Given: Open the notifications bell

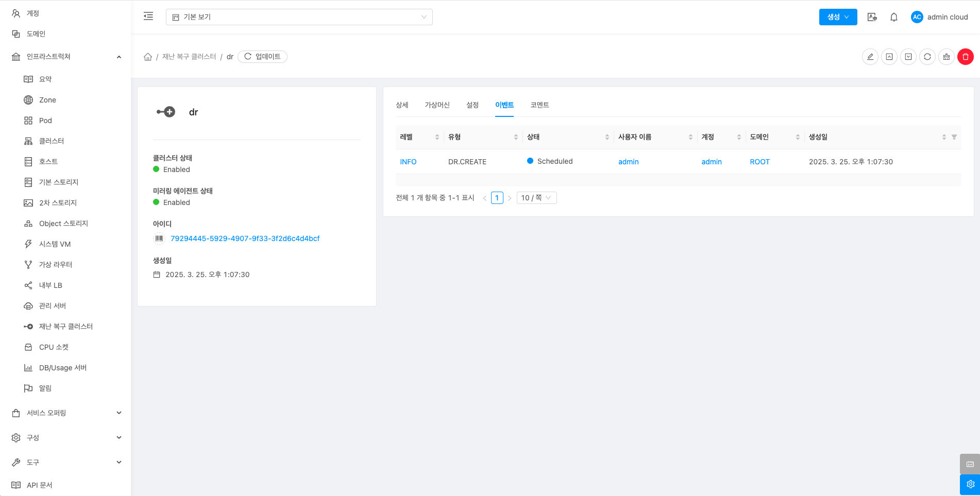Looking at the screenshot, I should click(894, 17).
